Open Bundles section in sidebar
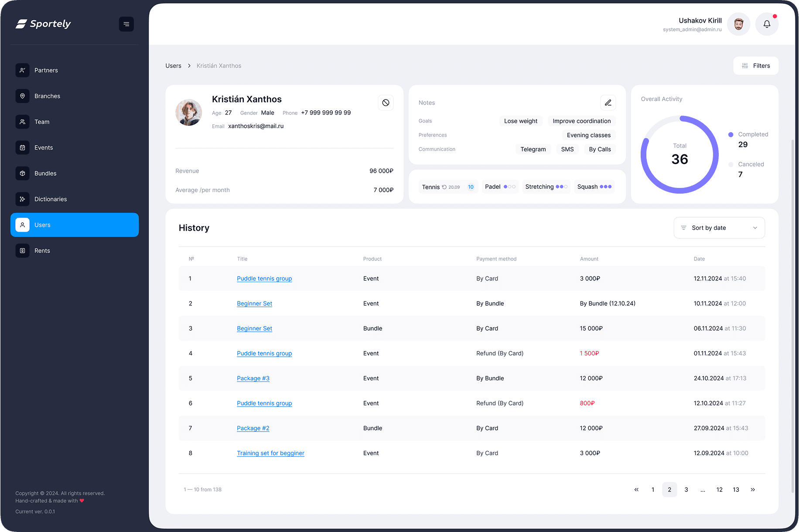This screenshot has width=799, height=532. click(75, 173)
